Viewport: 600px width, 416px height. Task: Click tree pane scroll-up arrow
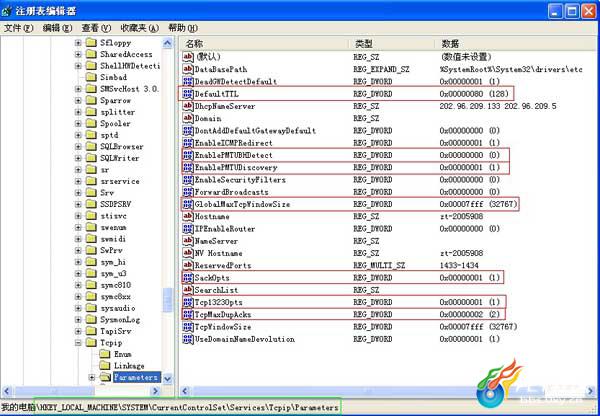coord(168,43)
